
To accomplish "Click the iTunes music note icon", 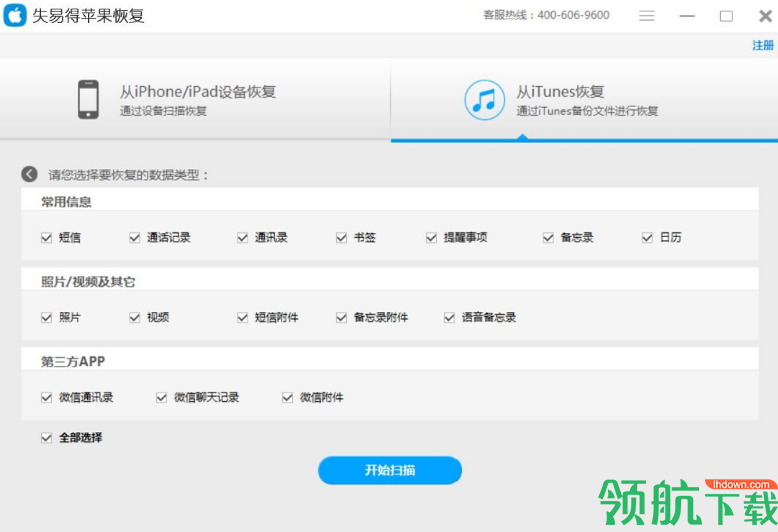I will [484, 100].
